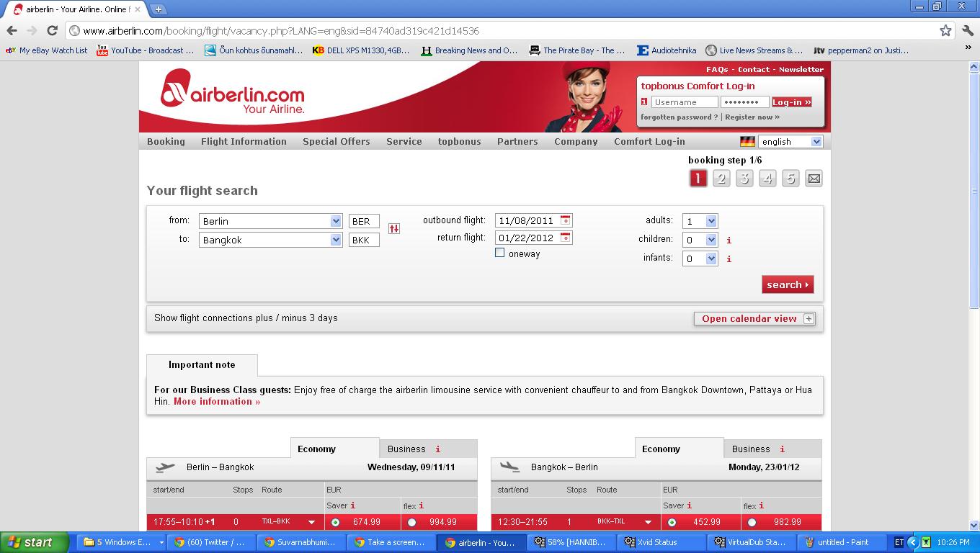This screenshot has width=980, height=553.
Task: Click the booking step 1 icon
Action: (x=698, y=179)
